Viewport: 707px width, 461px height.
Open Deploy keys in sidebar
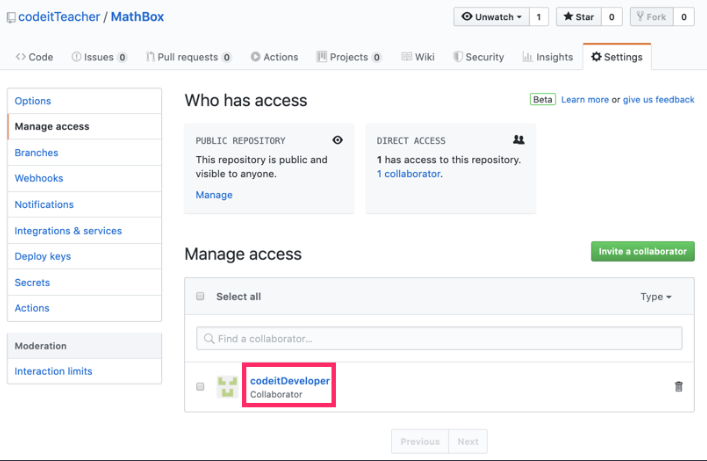click(84, 256)
